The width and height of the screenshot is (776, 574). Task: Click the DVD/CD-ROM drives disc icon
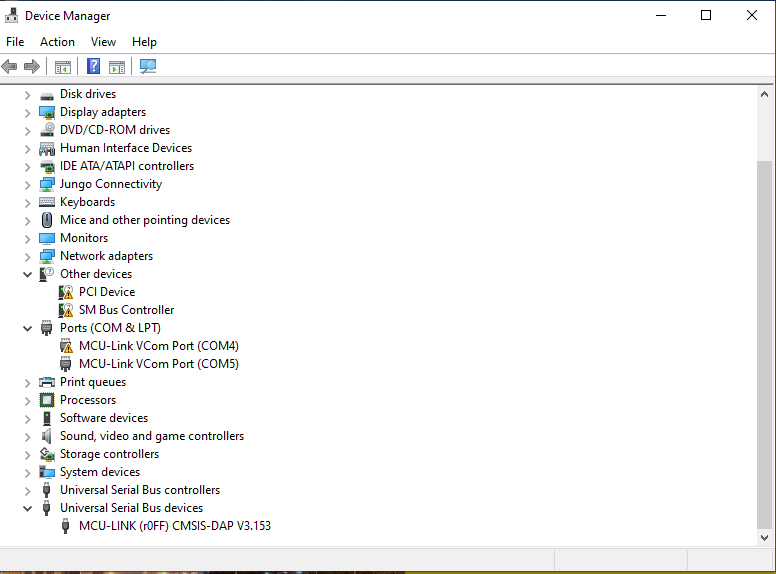click(x=47, y=130)
